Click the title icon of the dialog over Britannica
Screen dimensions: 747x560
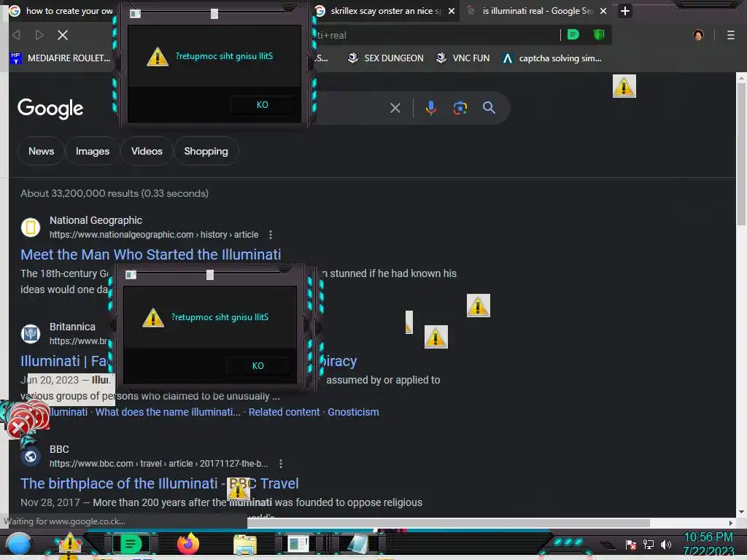131,275
